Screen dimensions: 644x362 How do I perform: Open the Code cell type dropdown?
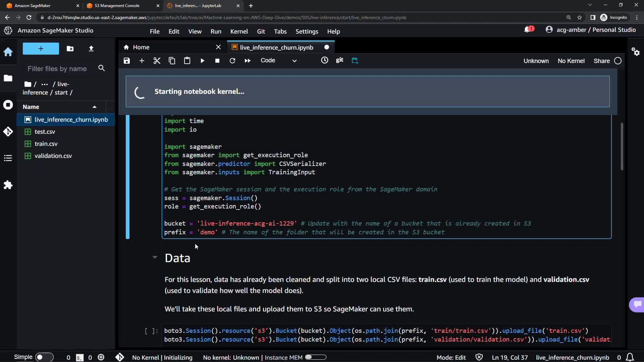click(278, 61)
